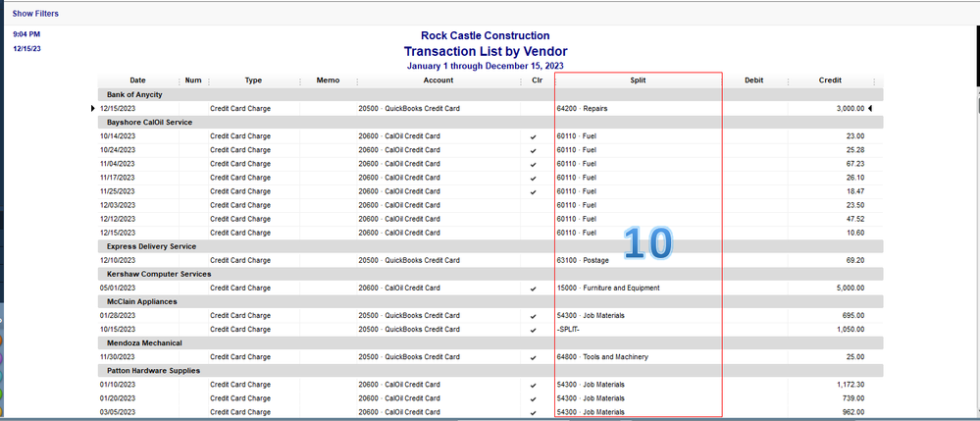Click the row pointer arrow beside 12/15/2023
Image resolution: width=980 pixels, height=421 pixels.
tap(94, 108)
